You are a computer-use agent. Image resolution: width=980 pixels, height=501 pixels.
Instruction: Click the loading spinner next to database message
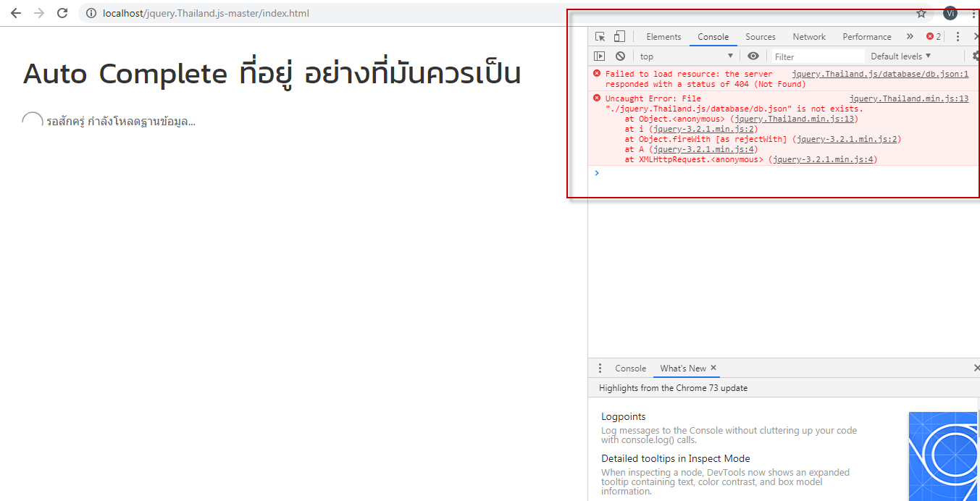(32, 119)
